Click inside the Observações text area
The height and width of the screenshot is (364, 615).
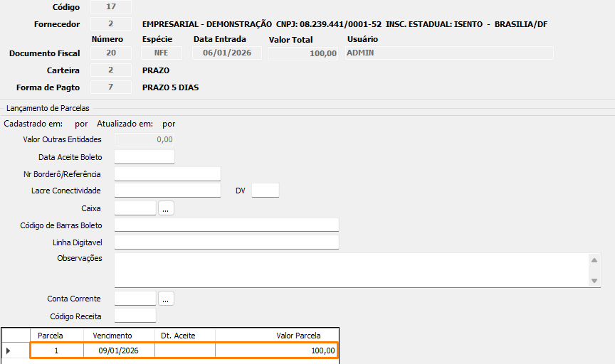pos(352,270)
